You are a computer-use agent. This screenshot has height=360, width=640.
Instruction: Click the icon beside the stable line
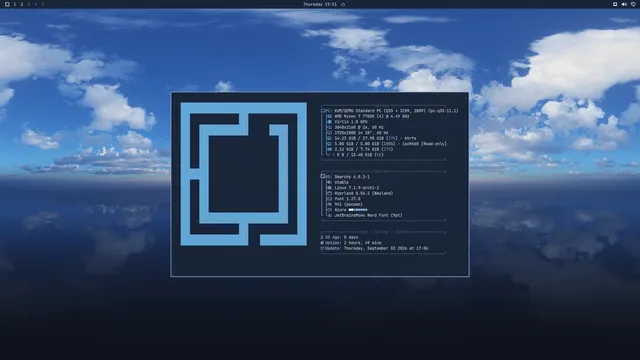329,182
